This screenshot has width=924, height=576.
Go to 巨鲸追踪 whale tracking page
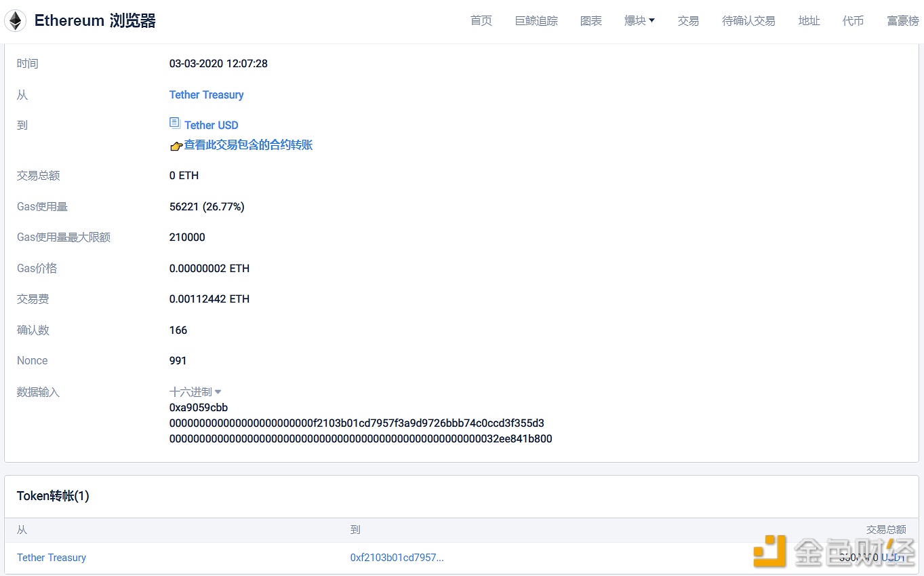click(536, 21)
